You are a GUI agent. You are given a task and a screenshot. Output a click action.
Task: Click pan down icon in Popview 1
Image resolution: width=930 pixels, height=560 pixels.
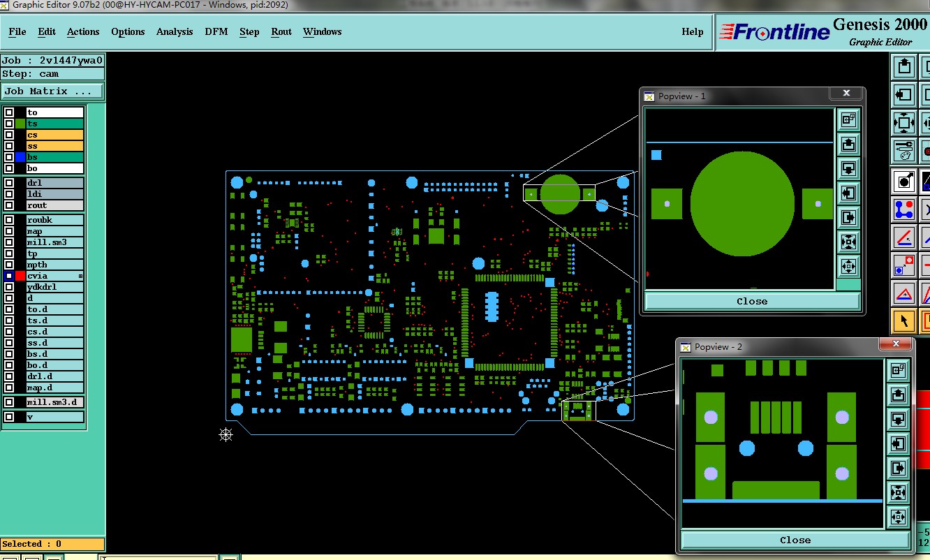[x=848, y=168]
